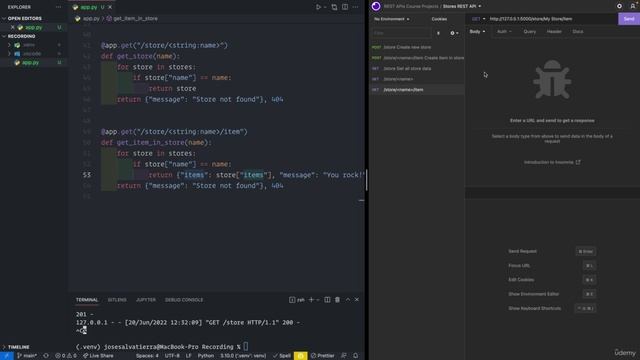Click the main* git branch in status bar

click(x=27, y=356)
